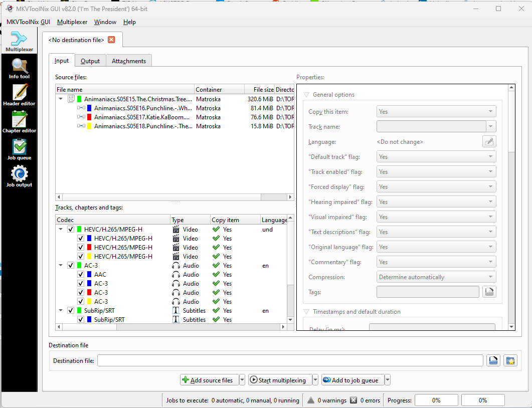Viewport: 532px width, 408px height.
Task: Open the Multiplexer menu
Action: [72, 22]
